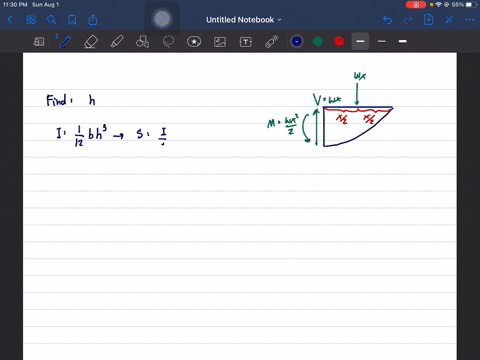Add a new page

[428, 20]
